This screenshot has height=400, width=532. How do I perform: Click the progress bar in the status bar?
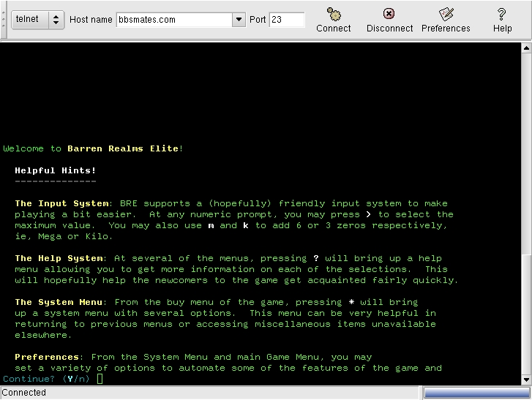click(x=476, y=393)
